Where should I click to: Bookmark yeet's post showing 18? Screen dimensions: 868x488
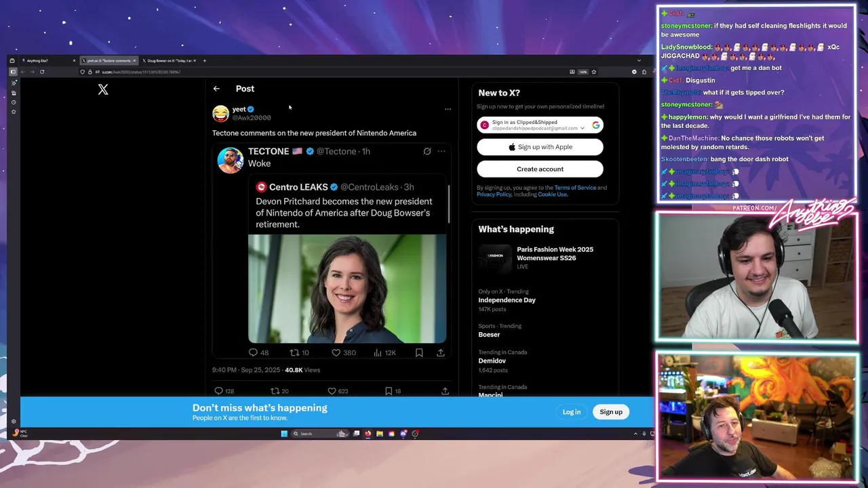click(388, 391)
